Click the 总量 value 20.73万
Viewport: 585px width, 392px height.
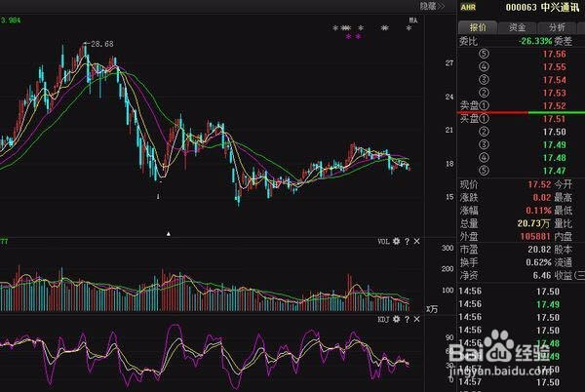533,223
